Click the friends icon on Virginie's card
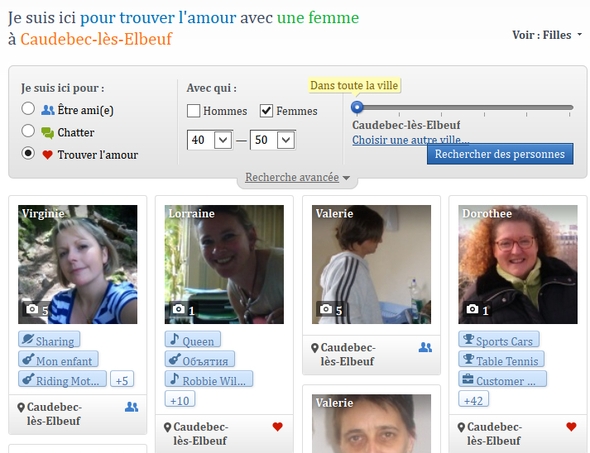 (131, 407)
